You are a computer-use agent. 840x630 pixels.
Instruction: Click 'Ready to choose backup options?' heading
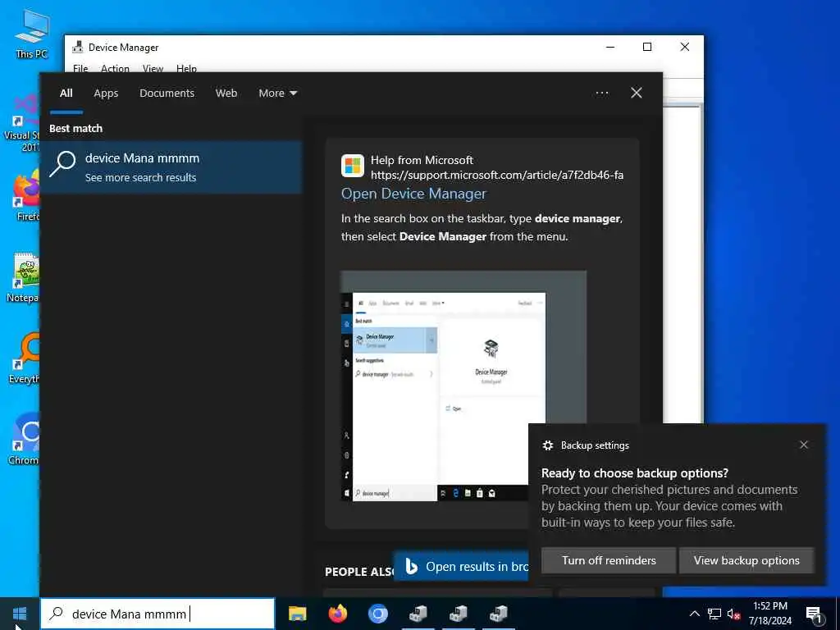coord(635,473)
